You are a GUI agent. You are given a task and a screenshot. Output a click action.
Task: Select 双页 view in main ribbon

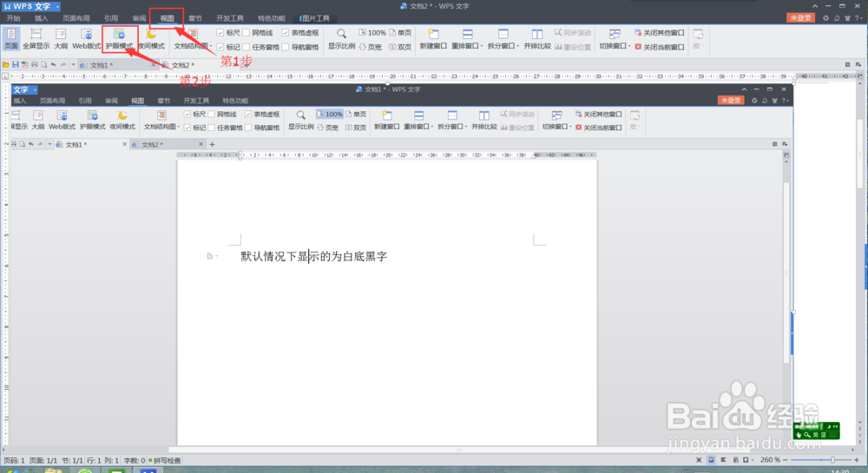tap(400, 47)
